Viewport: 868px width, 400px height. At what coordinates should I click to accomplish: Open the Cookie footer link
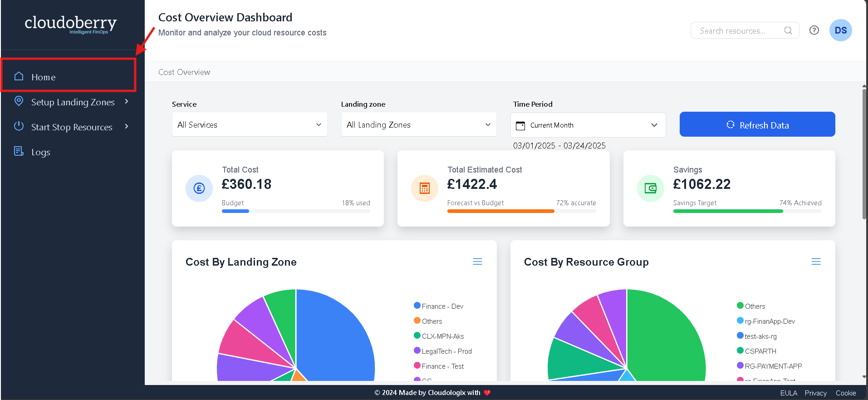click(846, 393)
